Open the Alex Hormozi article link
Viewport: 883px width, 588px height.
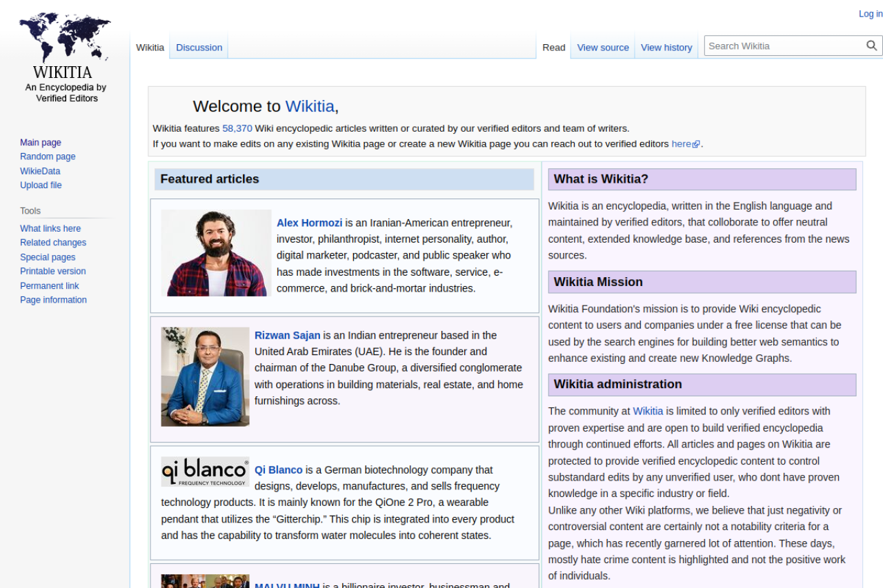[309, 223]
